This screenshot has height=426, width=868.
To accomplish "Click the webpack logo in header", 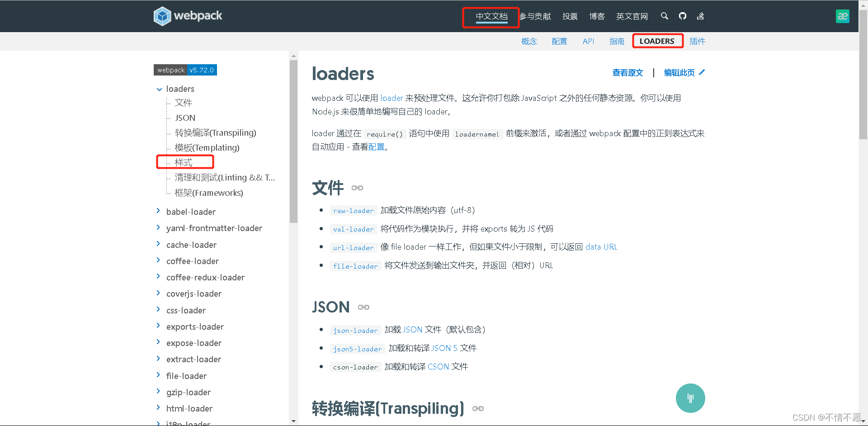I will [188, 16].
